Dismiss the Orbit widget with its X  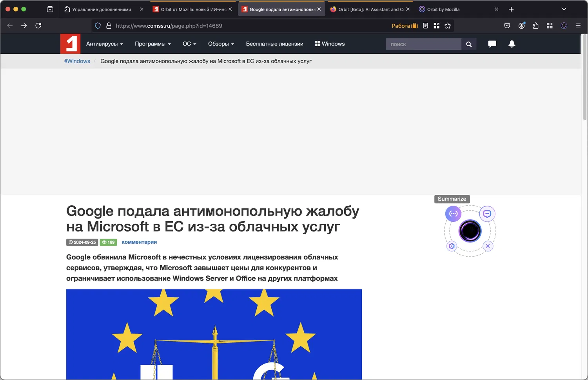pos(488,246)
